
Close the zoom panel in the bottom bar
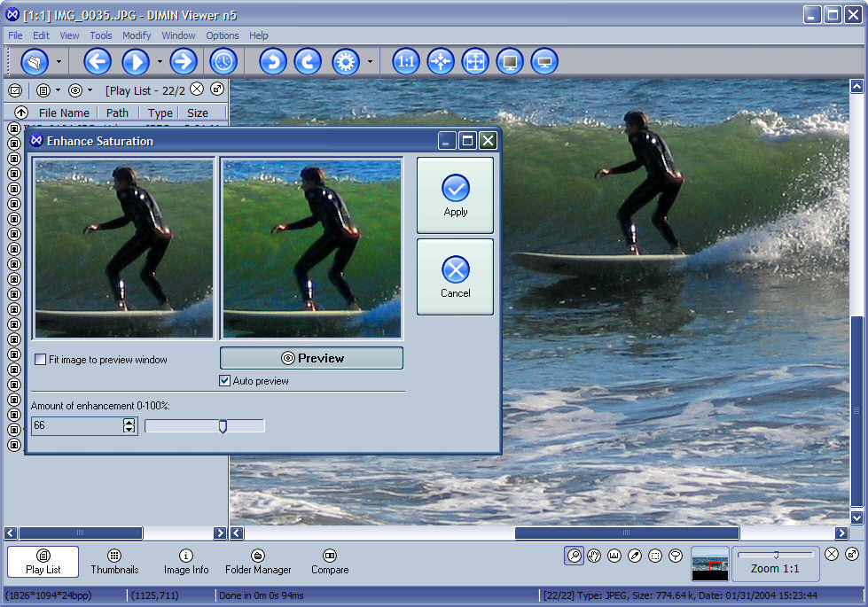pos(832,554)
